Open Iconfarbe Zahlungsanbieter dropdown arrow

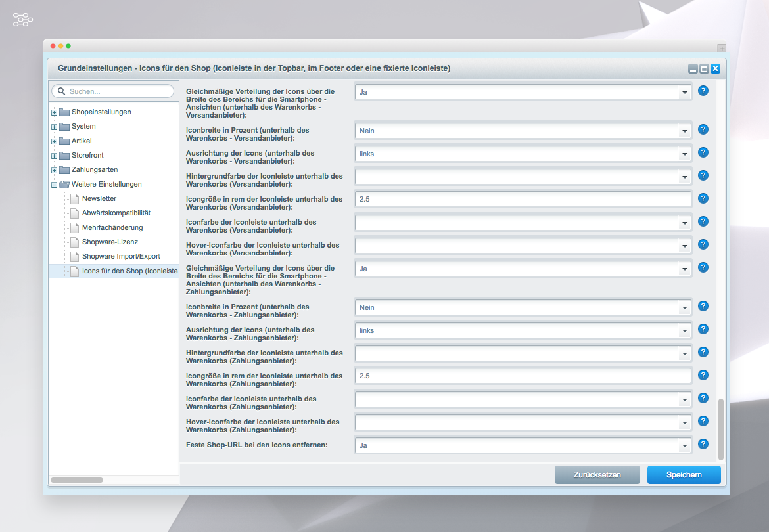point(685,400)
